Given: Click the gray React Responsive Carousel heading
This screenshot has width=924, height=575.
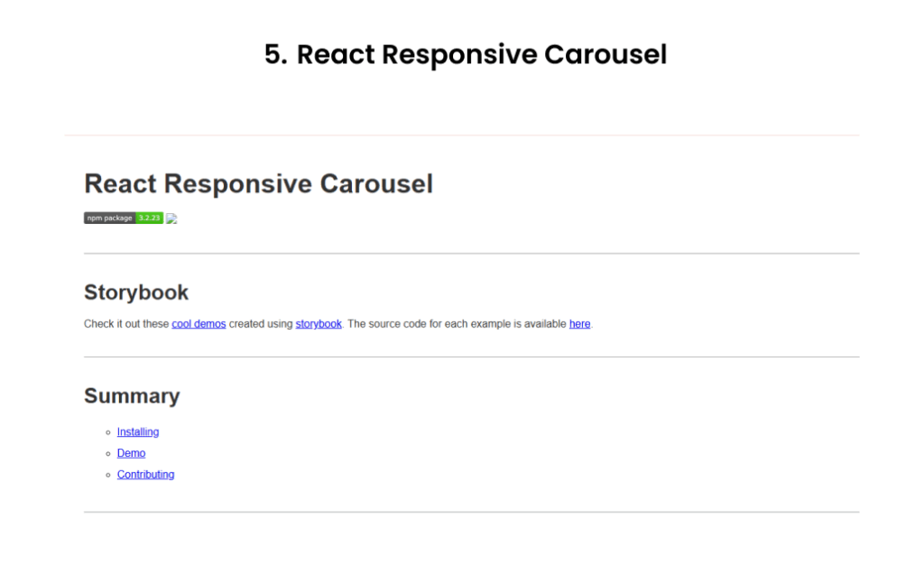Looking at the screenshot, I should (x=258, y=184).
